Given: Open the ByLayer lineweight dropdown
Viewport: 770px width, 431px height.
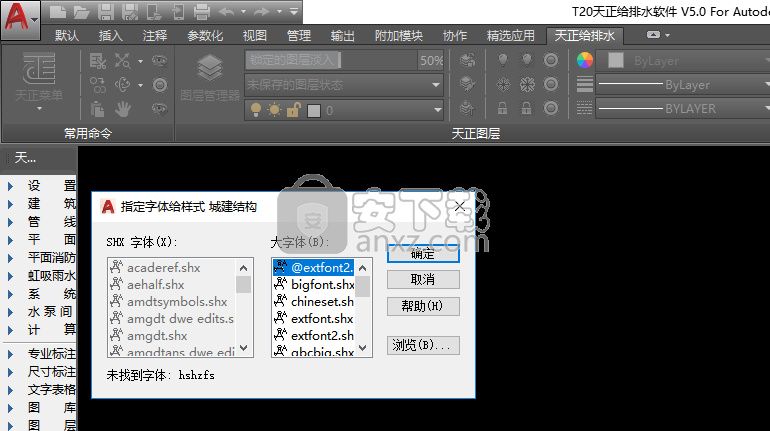Looking at the screenshot, I should pos(683,84).
